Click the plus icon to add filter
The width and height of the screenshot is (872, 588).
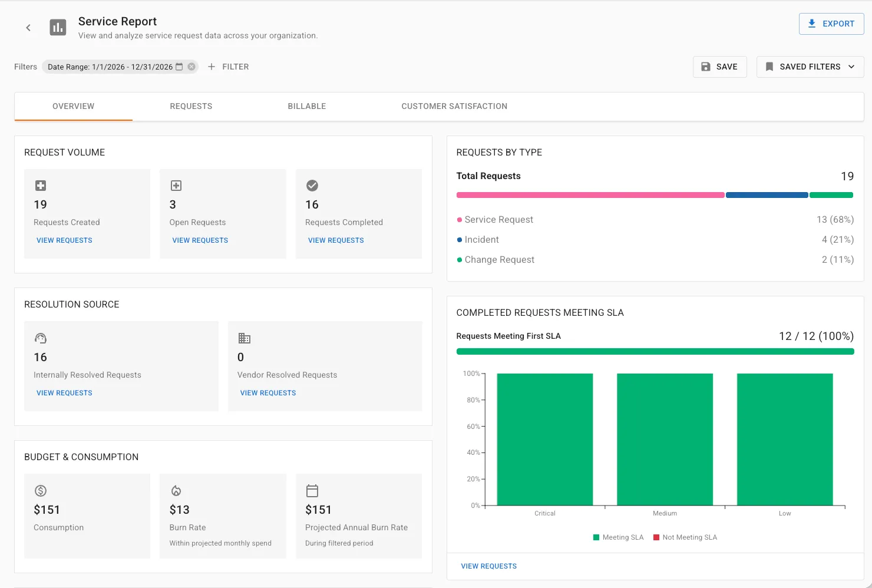pyautogui.click(x=212, y=67)
